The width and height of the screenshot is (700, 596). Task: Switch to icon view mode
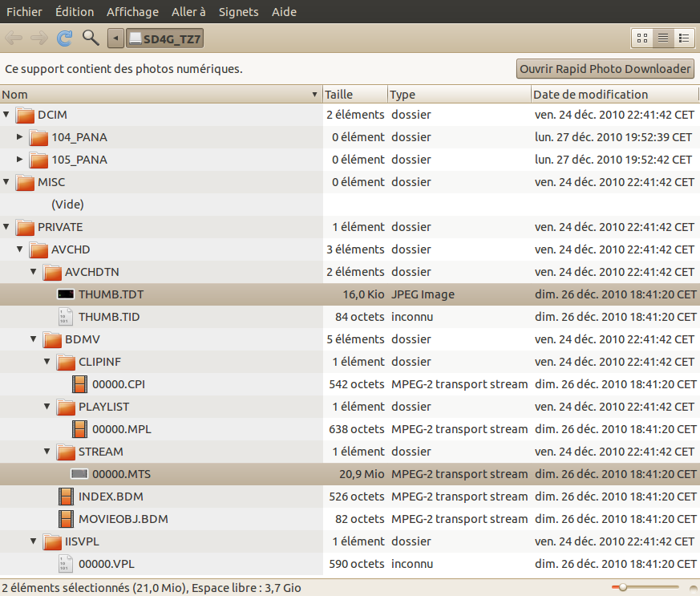[642, 38]
